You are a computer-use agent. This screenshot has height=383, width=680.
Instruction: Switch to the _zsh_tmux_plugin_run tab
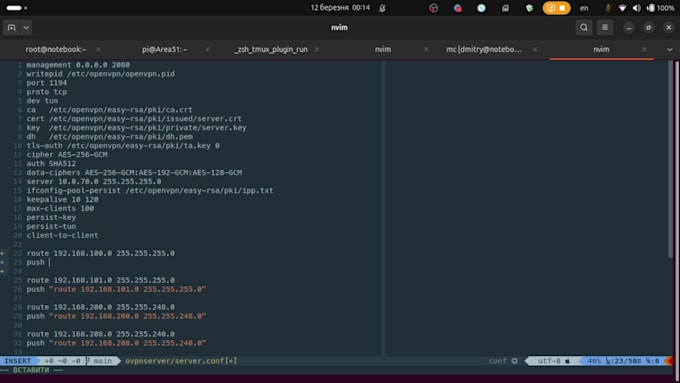[x=271, y=49]
